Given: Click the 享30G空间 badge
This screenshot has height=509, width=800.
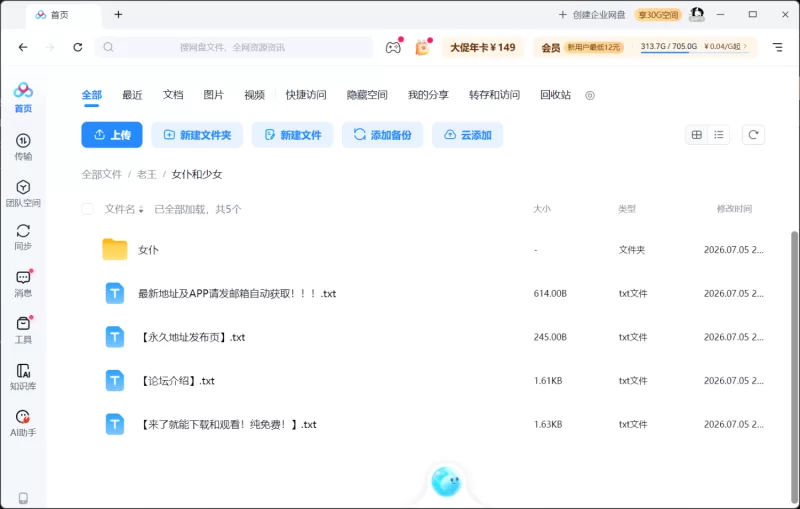Looking at the screenshot, I should [659, 15].
